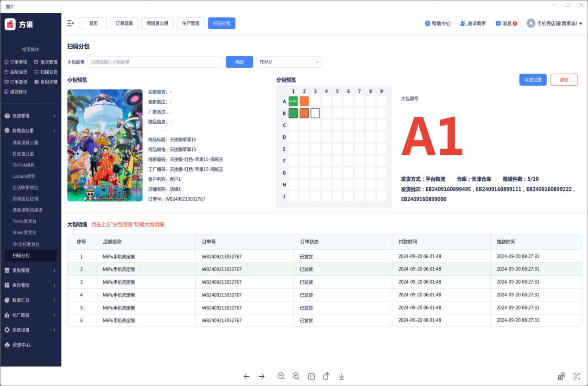Click the translate image icon
The width and height of the screenshot is (588, 386).
click(562, 376)
